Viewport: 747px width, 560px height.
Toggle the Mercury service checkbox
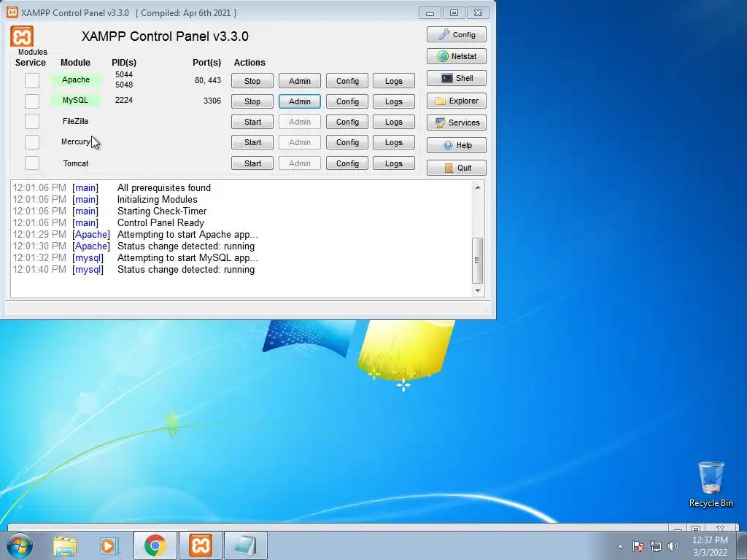tap(32, 142)
